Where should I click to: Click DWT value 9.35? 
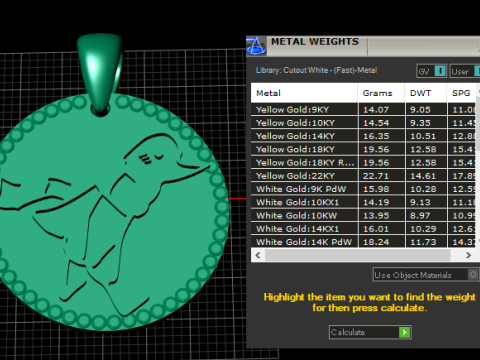pyautogui.click(x=420, y=123)
